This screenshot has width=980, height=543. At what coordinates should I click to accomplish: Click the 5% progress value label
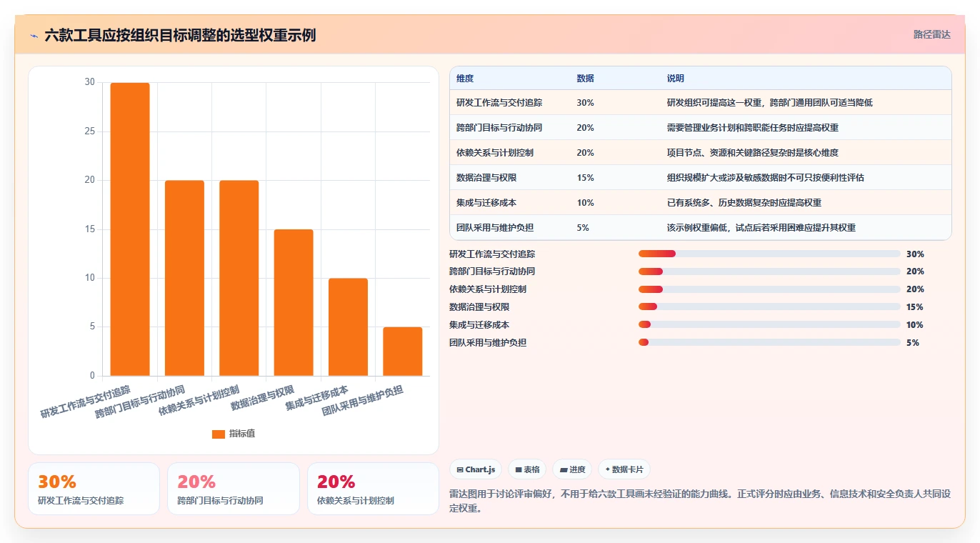[913, 343]
